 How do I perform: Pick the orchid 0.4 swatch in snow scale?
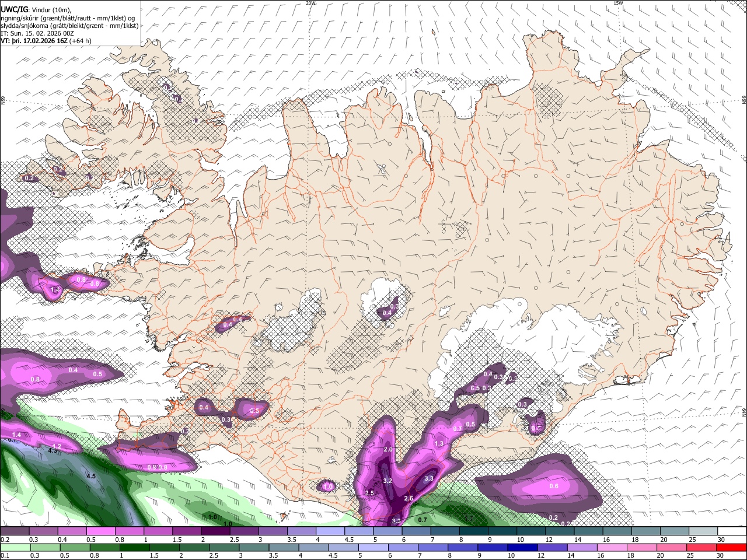[x=72, y=531]
